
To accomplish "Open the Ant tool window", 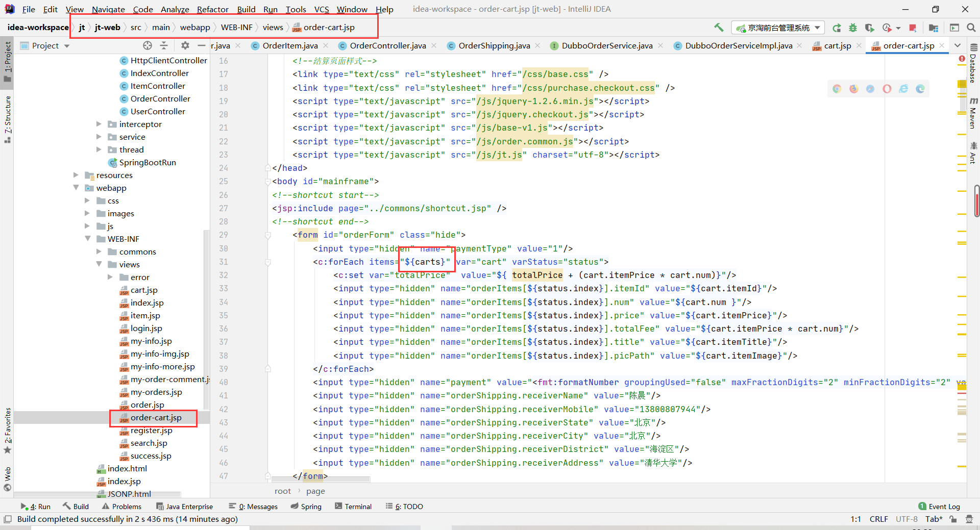I will pos(973,153).
